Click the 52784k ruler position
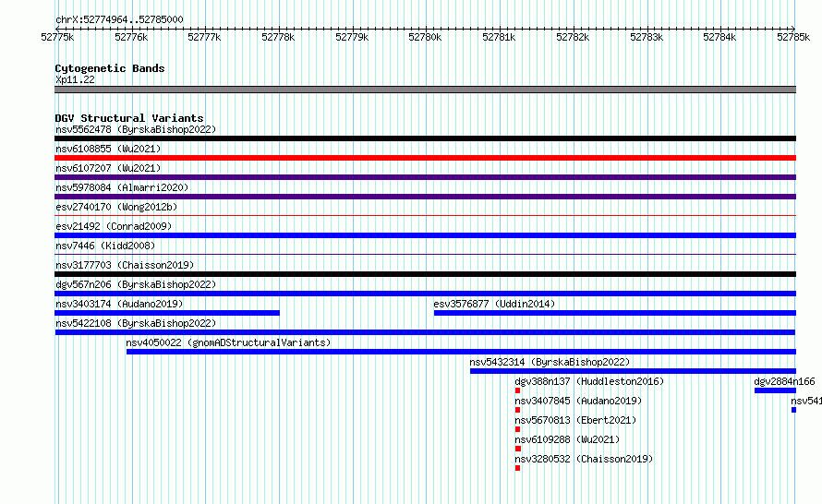This screenshot has width=822, height=504. click(x=719, y=37)
